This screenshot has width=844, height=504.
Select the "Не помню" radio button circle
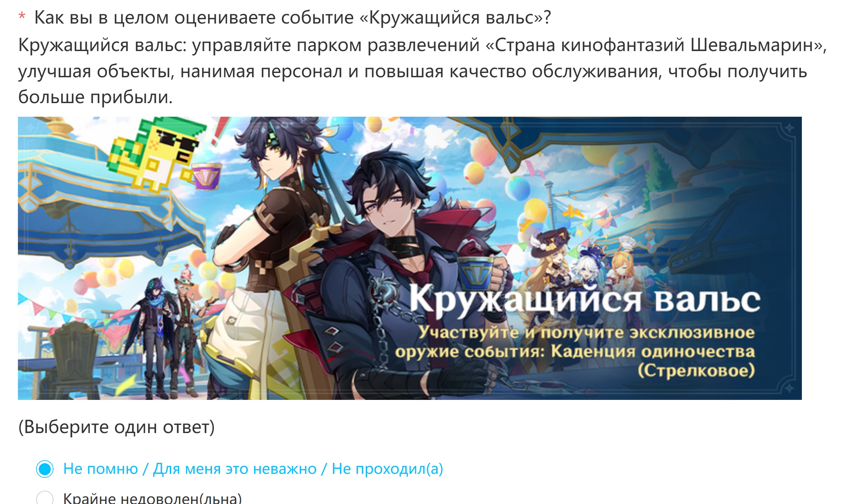[x=45, y=469]
